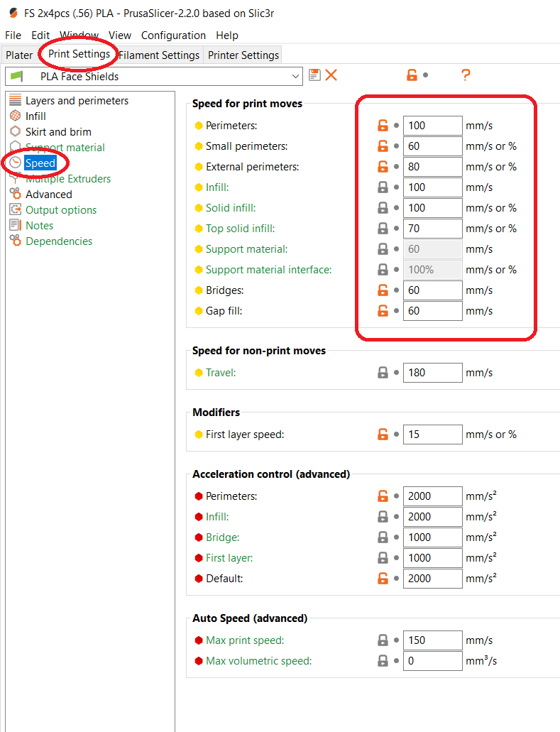Switch to the Filament Settings tab
The width and height of the screenshot is (560, 732).
click(x=159, y=55)
